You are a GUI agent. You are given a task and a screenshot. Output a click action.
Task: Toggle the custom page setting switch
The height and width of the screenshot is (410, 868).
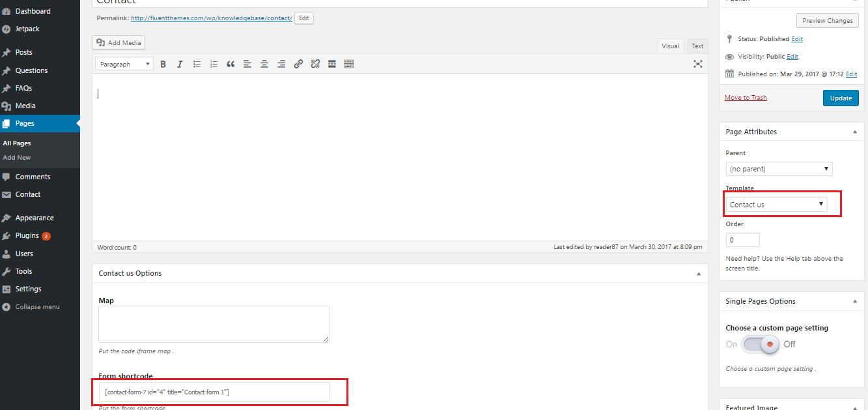[760, 344]
